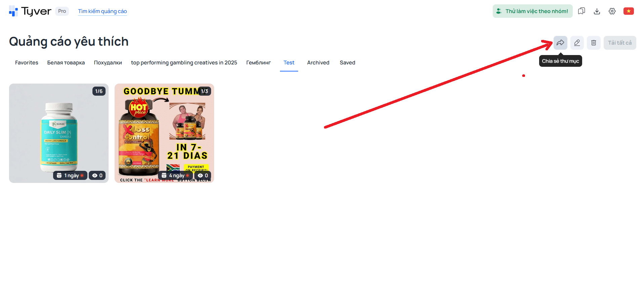Open the Daily Slim capsule ad thumbnail
The image size is (644, 296).
pyautogui.click(x=59, y=133)
